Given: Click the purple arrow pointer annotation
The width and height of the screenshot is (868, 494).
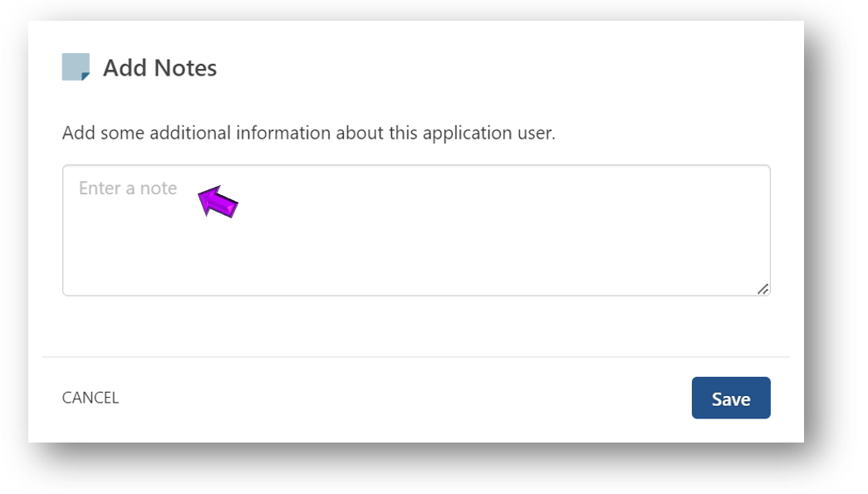Looking at the screenshot, I should coord(218,202).
